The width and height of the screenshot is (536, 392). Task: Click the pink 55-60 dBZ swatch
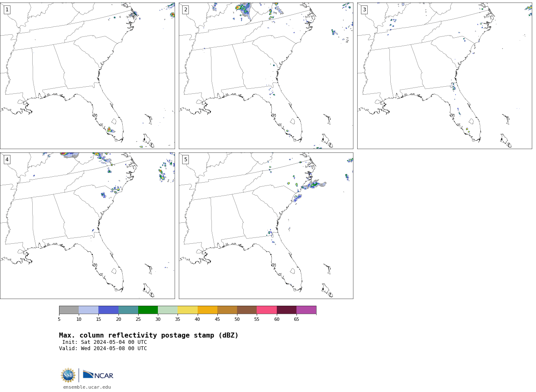(267, 310)
